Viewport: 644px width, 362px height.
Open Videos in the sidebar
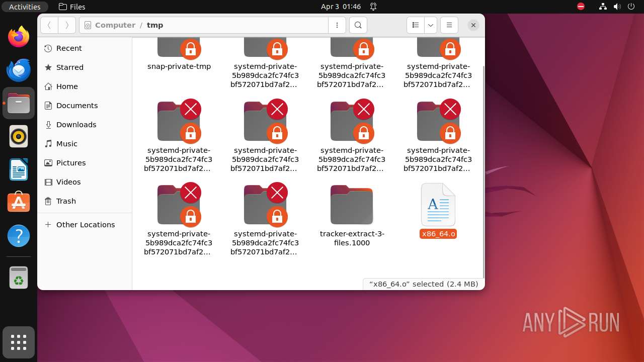(85, 182)
